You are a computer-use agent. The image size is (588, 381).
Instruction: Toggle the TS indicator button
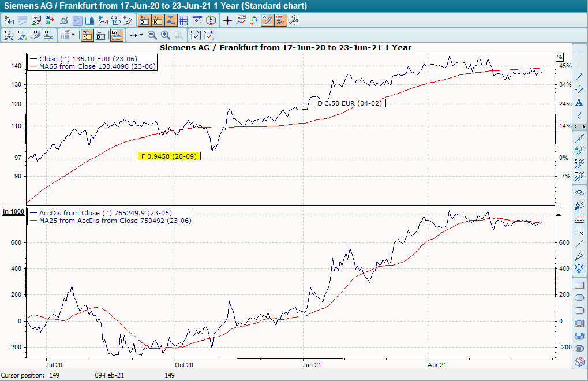20,34
